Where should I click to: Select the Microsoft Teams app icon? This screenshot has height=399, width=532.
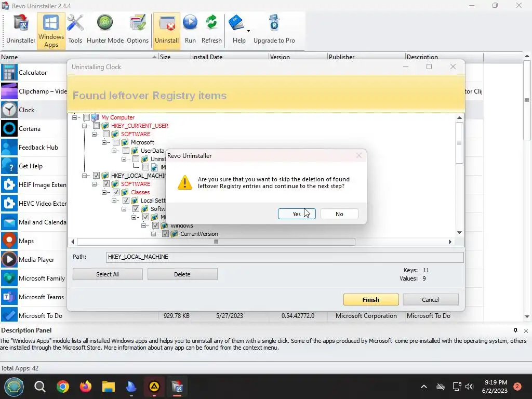9,297
